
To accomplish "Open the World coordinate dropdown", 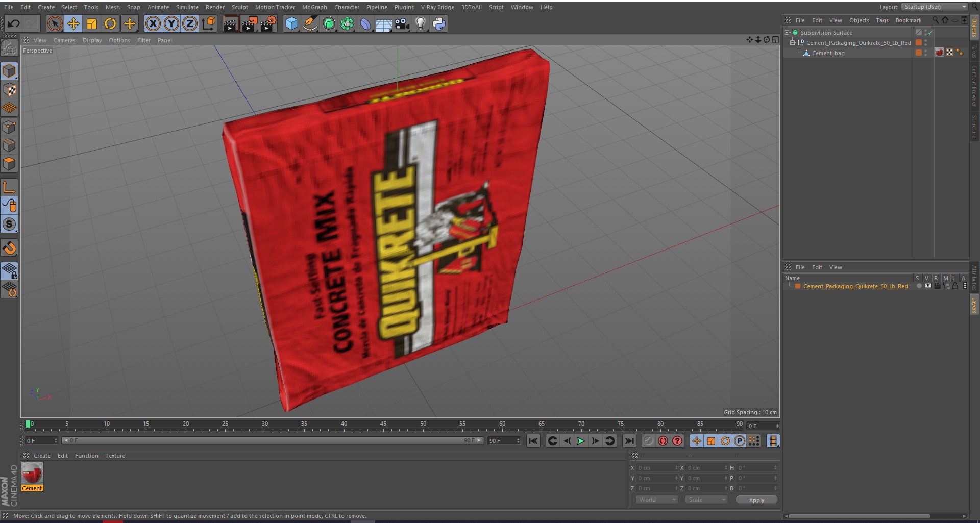I will [656, 500].
